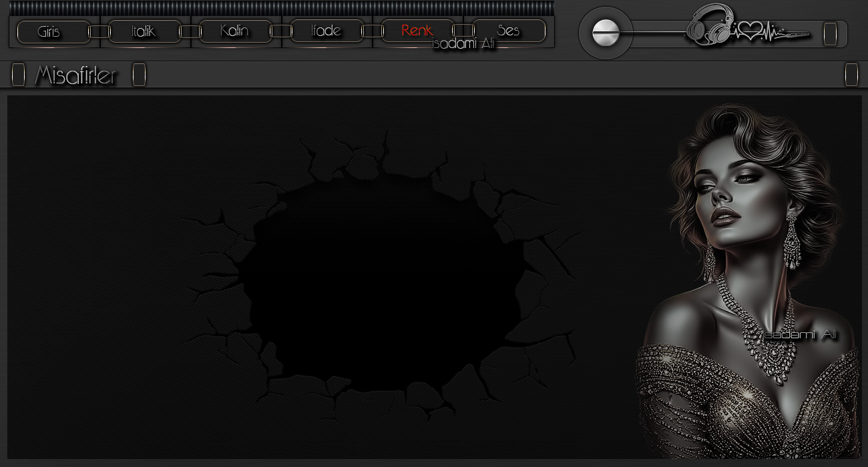Image resolution: width=868 pixels, height=467 pixels.
Task: Click the small square between Kalin and Ifade
Action: click(x=281, y=31)
